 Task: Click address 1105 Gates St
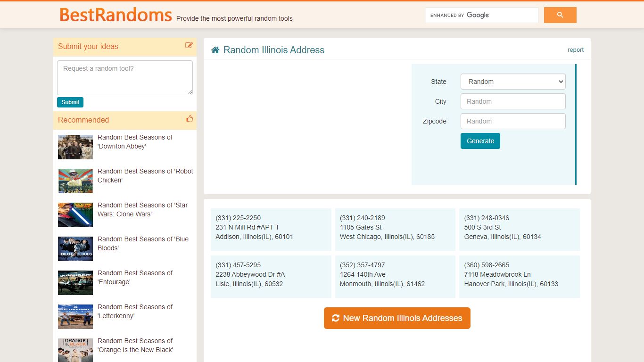[361, 227]
